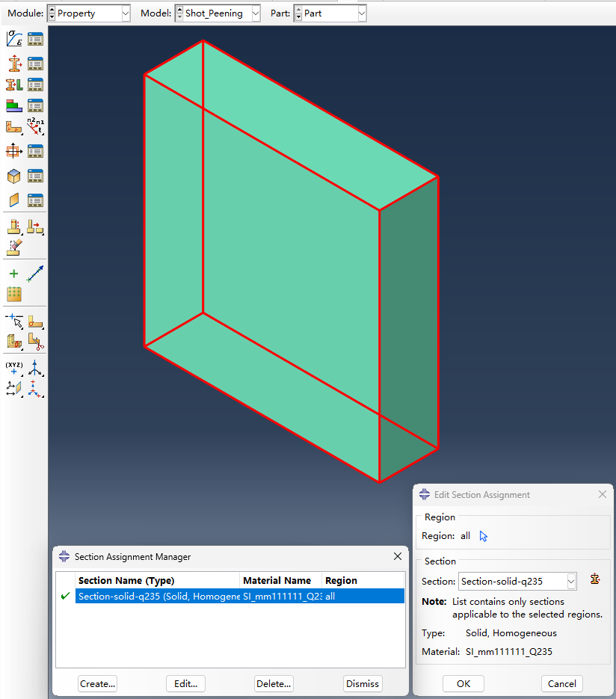Confirm Edit Section Assignment with OK
This screenshot has height=699, width=616.
(x=463, y=683)
